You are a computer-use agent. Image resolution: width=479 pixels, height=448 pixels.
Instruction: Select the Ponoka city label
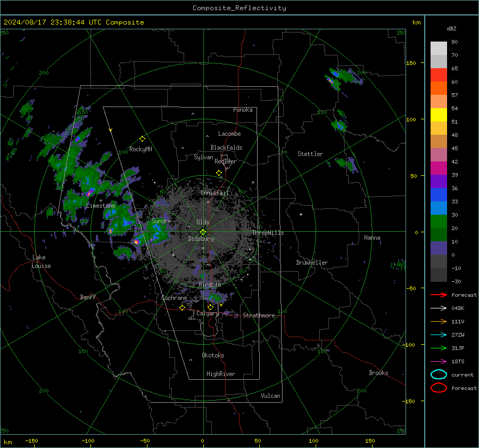pyautogui.click(x=243, y=110)
